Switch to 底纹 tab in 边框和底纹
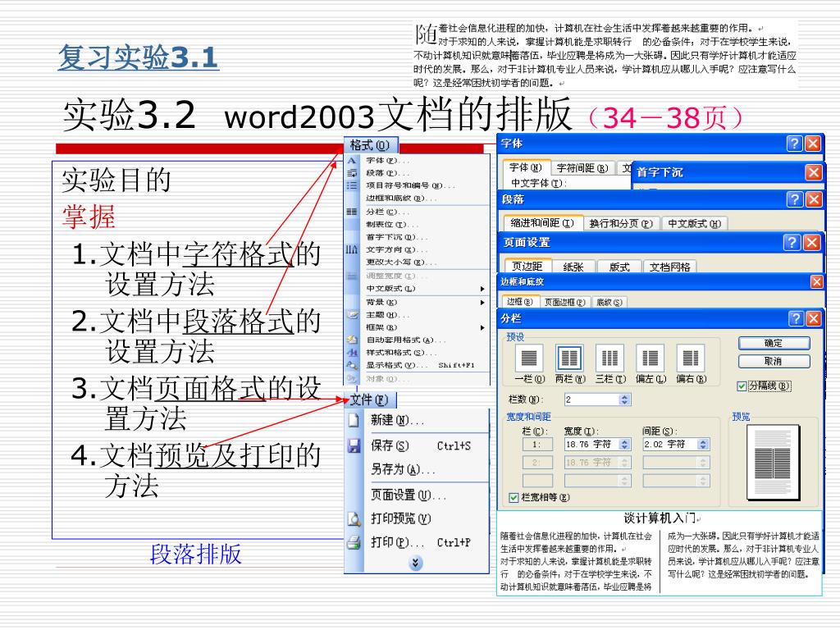This screenshot has width=840, height=630. 609,302
